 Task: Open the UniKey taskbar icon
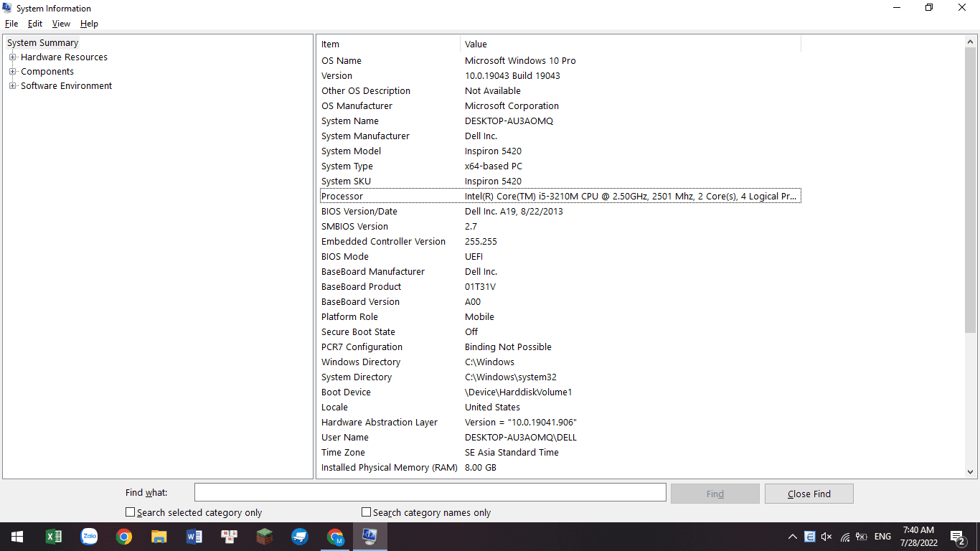[x=230, y=537]
